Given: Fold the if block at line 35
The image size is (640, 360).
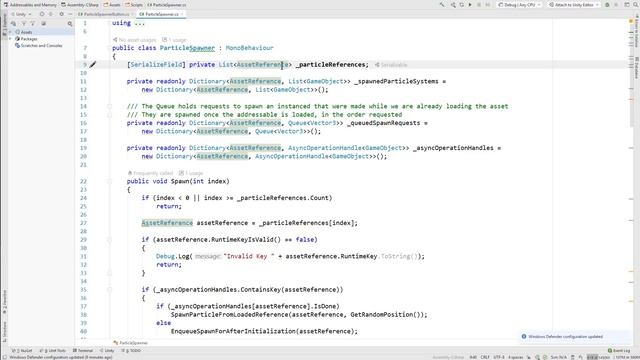Looking at the screenshot, I should coord(109,290).
